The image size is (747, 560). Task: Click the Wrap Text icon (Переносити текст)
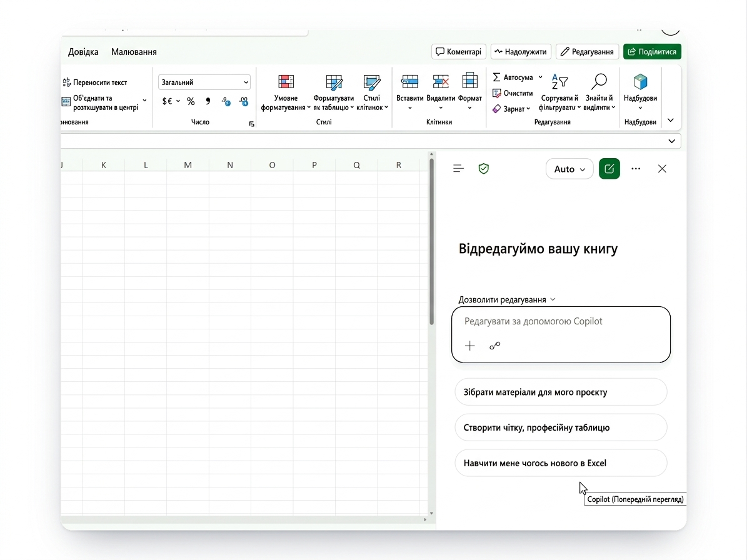tap(67, 82)
